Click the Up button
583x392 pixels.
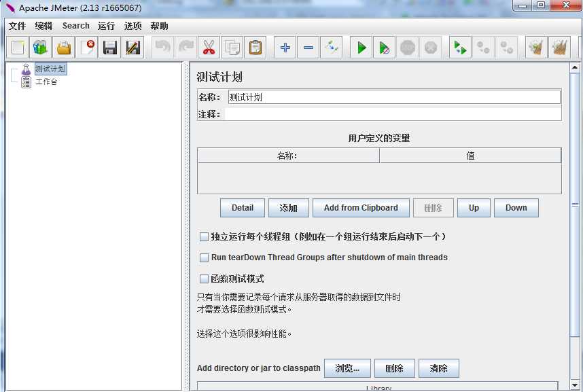474,208
